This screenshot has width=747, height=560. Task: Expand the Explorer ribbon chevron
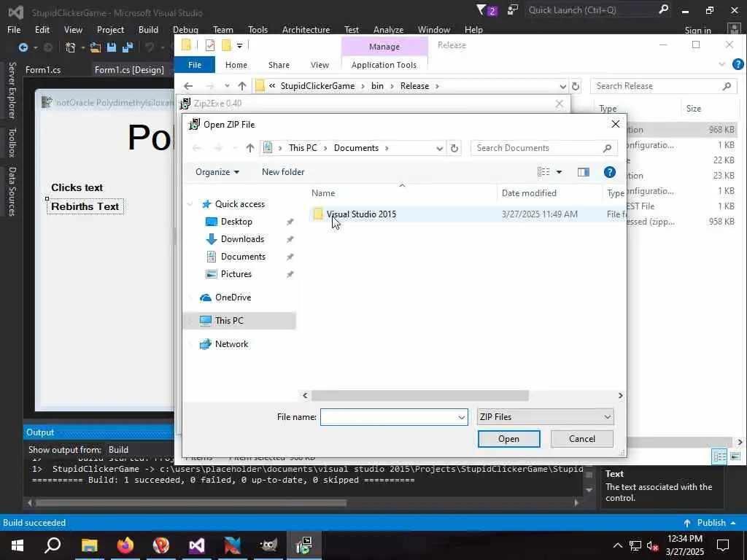point(721,64)
